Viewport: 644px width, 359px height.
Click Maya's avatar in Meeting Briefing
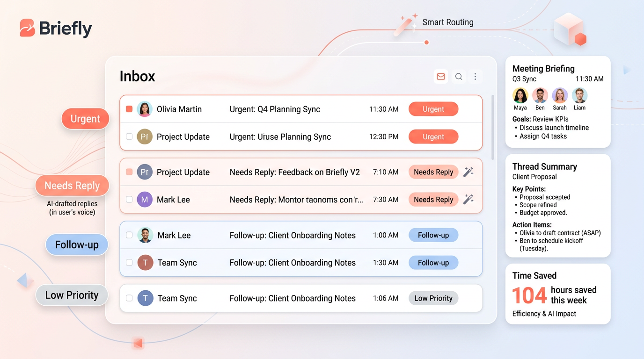point(520,96)
